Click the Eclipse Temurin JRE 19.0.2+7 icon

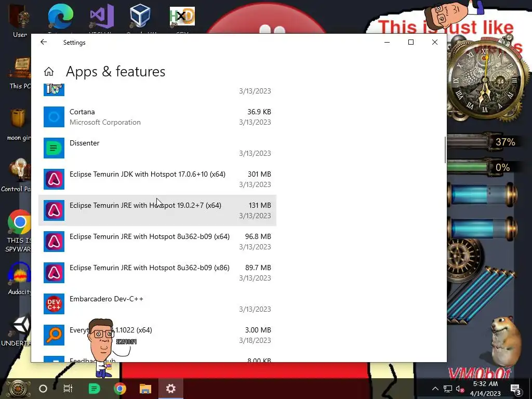(54, 210)
